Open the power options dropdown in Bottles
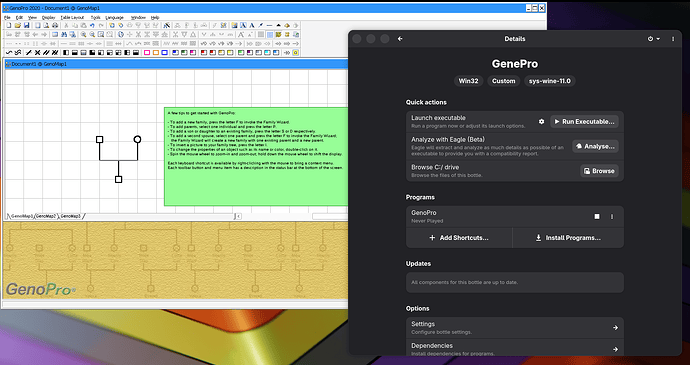This screenshot has height=365, width=690. coord(653,39)
